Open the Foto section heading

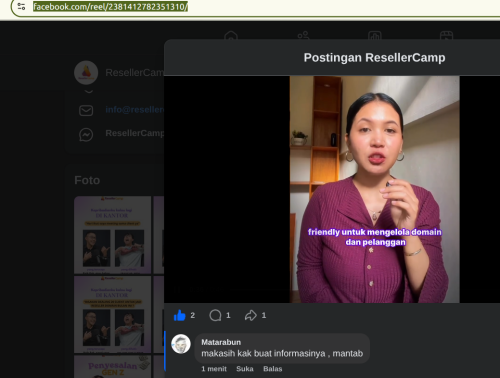pos(87,180)
